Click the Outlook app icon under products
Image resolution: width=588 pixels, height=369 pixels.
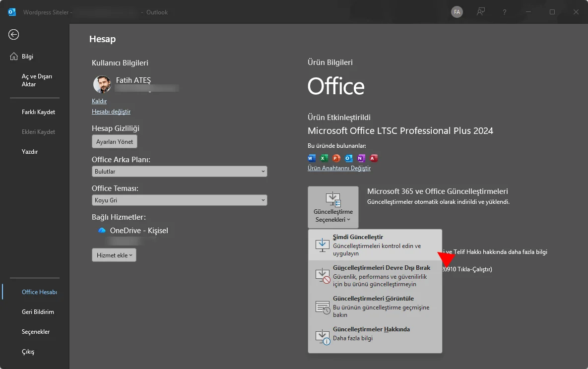click(349, 158)
